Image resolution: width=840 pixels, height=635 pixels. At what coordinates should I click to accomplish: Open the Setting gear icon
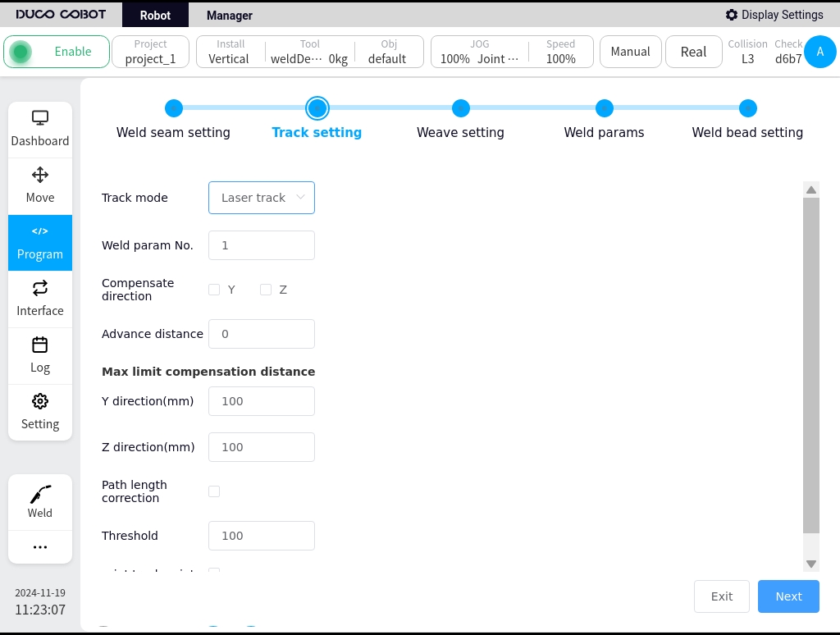click(x=40, y=401)
